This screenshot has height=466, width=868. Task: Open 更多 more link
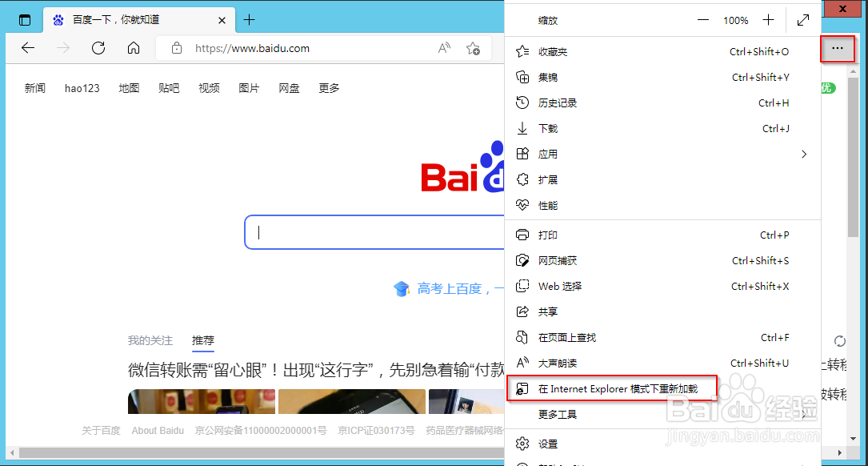point(329,88)
